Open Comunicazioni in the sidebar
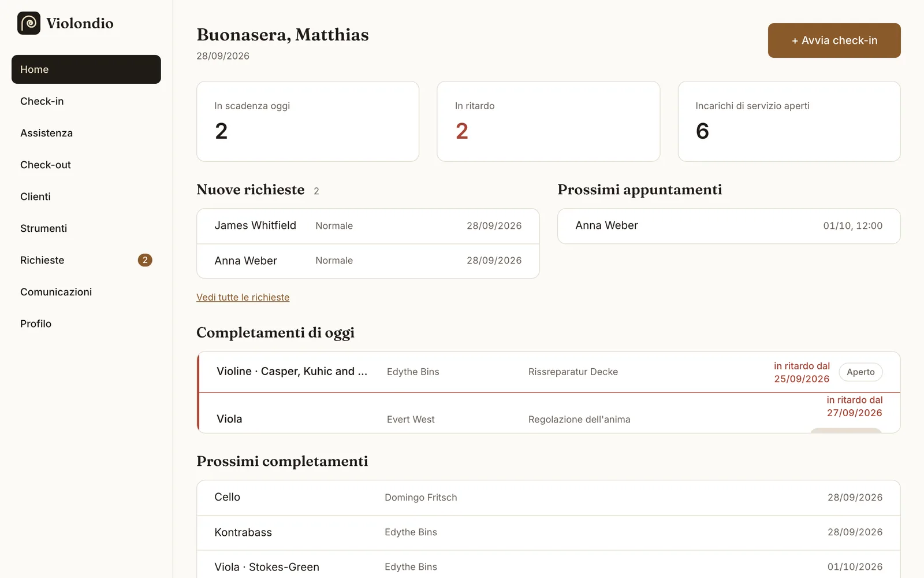 click(86, 292)
